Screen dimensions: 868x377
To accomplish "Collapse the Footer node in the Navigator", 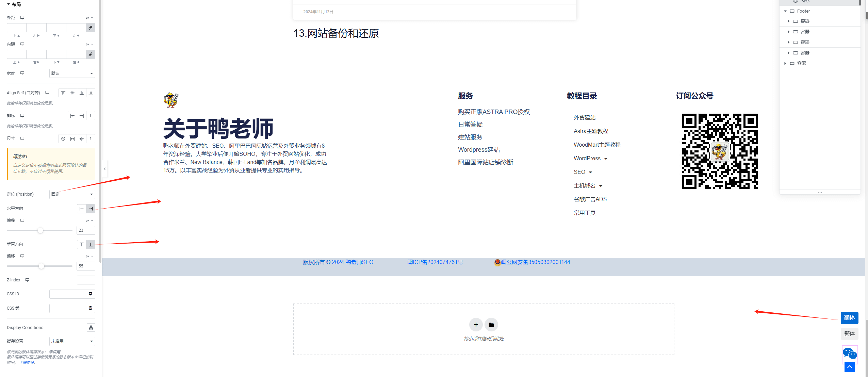I will [785, 11].
